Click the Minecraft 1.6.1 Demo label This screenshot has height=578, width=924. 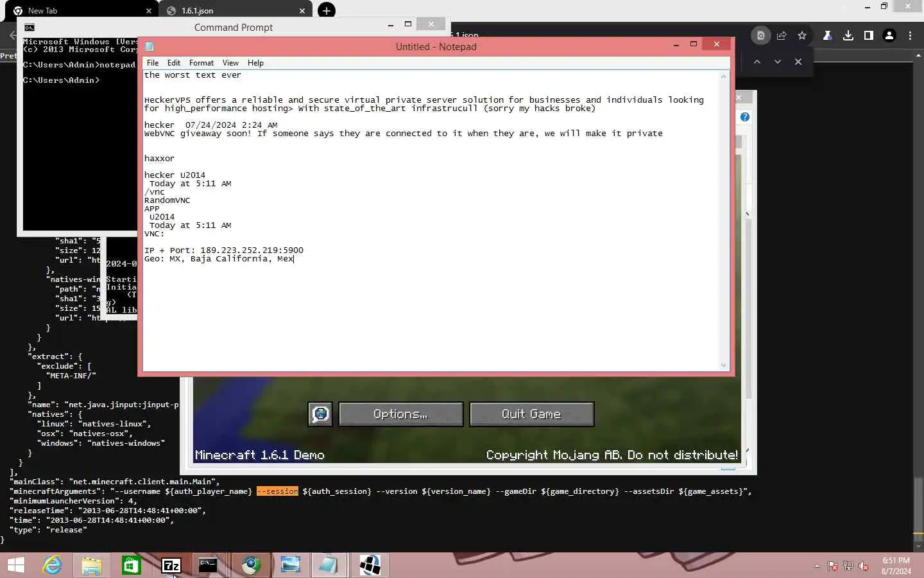[x=260, y=455]
